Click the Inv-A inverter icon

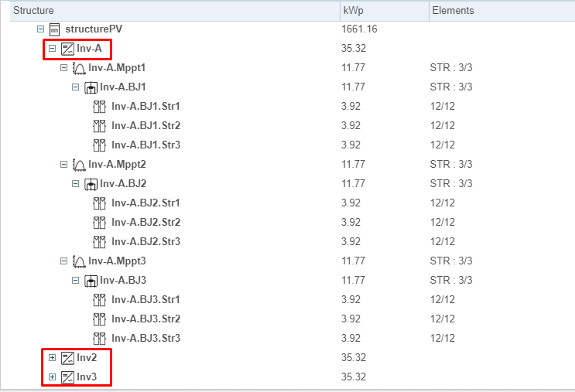[67, 49]
